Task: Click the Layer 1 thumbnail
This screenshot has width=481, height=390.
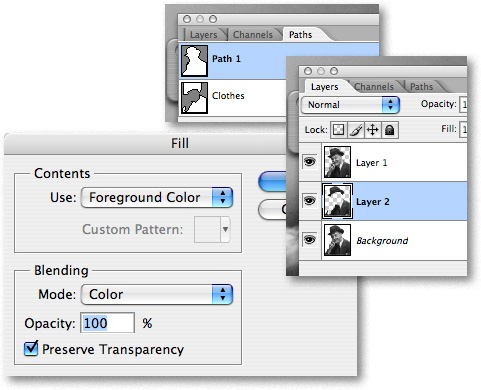Action: [x=337, y=162]
